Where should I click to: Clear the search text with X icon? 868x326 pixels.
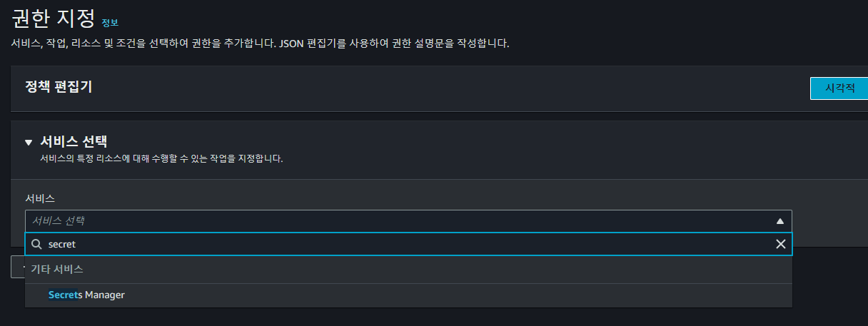(x=780, y=244)
